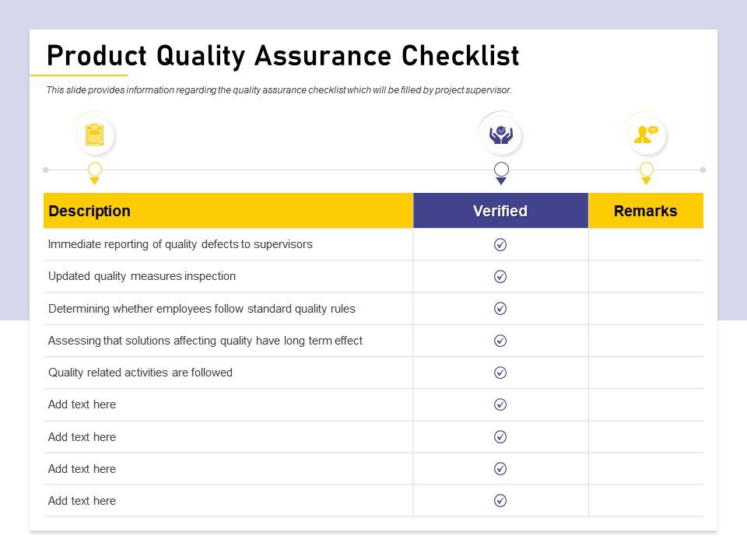The image size is (747, 560).
Task: Click the yellow pin marker above Description
Action: pos(95,171)
